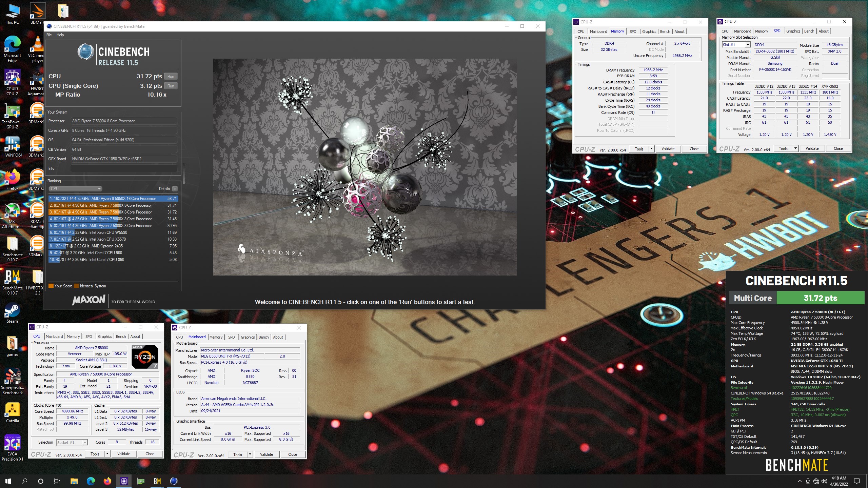Viewport: 868px width, 488px height.
Task: Click Validate in Memory CPU-Z window
Action: click(x=668, y=149)
